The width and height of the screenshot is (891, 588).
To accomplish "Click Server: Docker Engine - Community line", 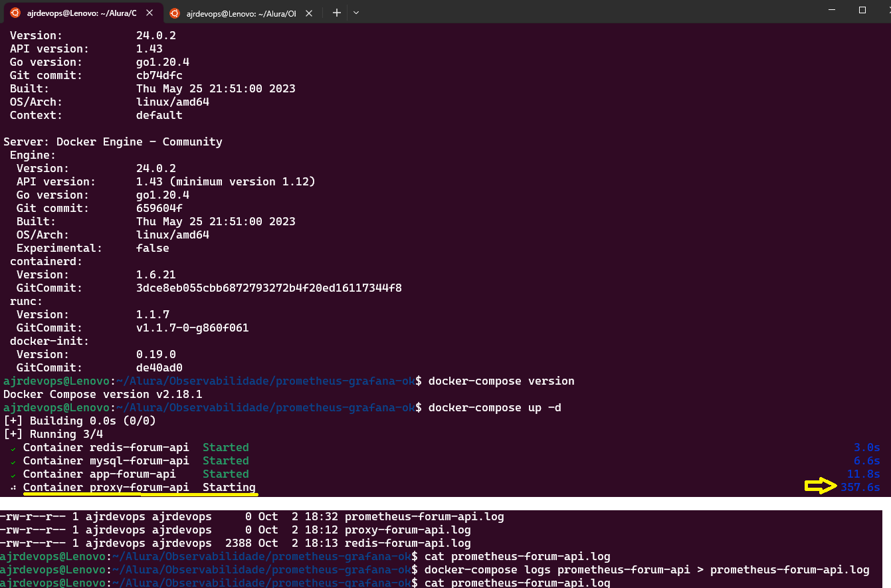I will click(113, 142).
